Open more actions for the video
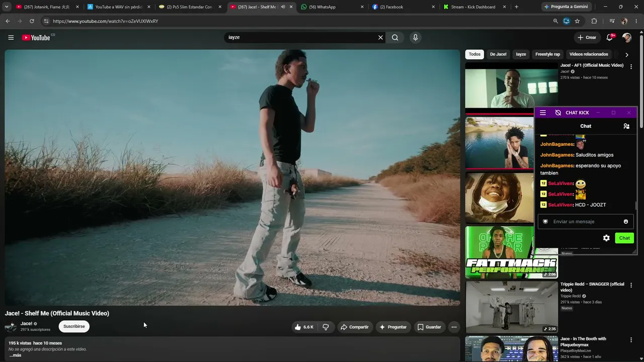The image size is (644, 362). point(454,327)
